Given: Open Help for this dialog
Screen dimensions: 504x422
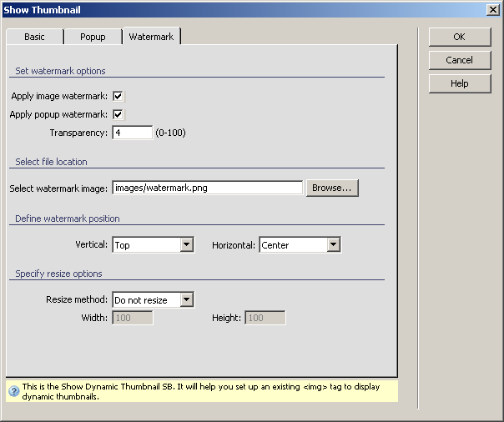Looking at the screenshot, I should point(459,83).
